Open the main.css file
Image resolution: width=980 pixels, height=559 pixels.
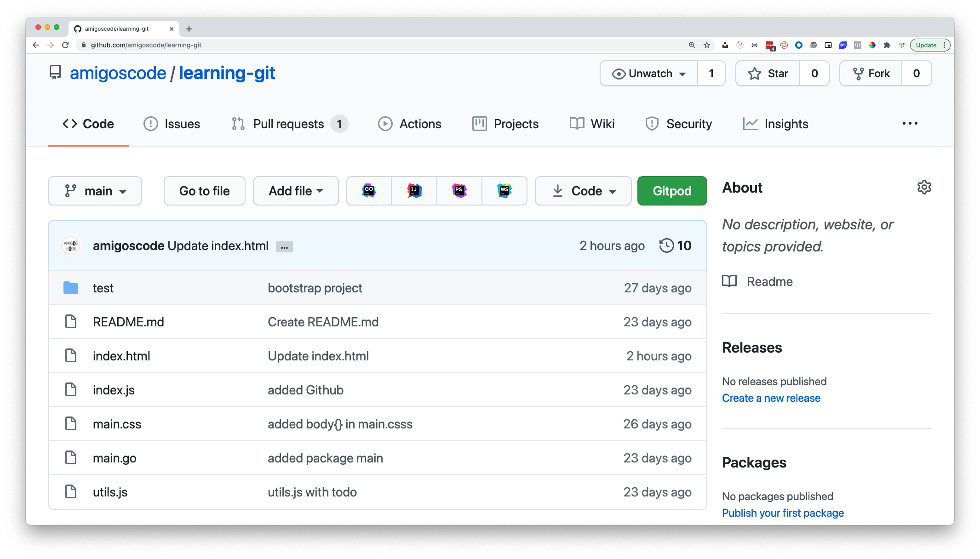pos(117,424)
